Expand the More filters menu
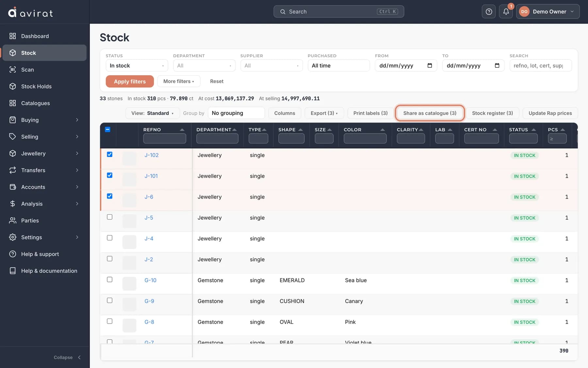This screenshot has width=588, height=368. pos(179,81)
